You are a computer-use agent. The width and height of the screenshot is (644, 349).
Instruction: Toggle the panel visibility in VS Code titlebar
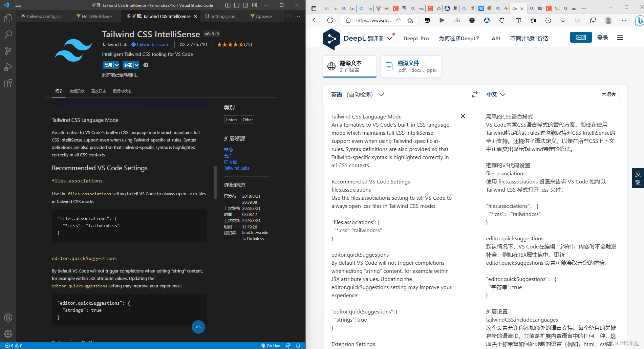[237, 5]
